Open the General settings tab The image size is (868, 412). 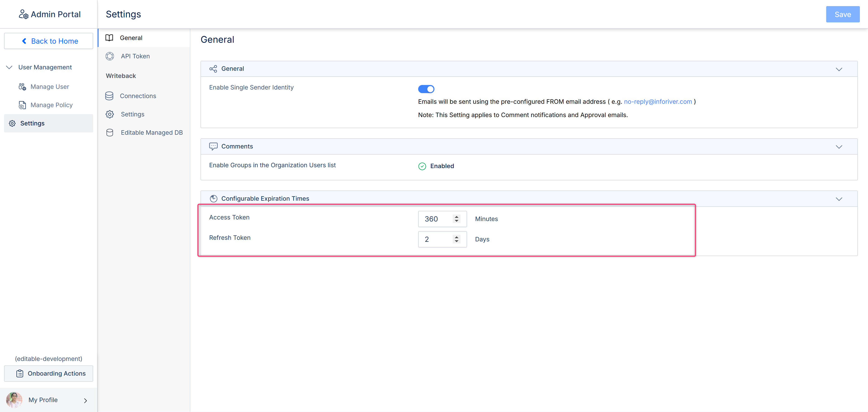click(131, 38)
